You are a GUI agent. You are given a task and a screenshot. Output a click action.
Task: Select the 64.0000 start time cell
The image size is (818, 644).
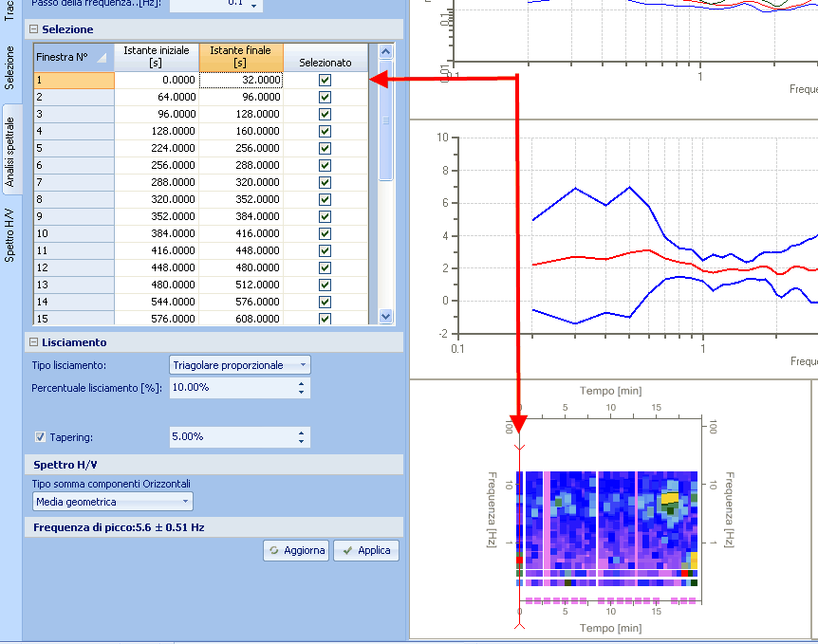157,97
